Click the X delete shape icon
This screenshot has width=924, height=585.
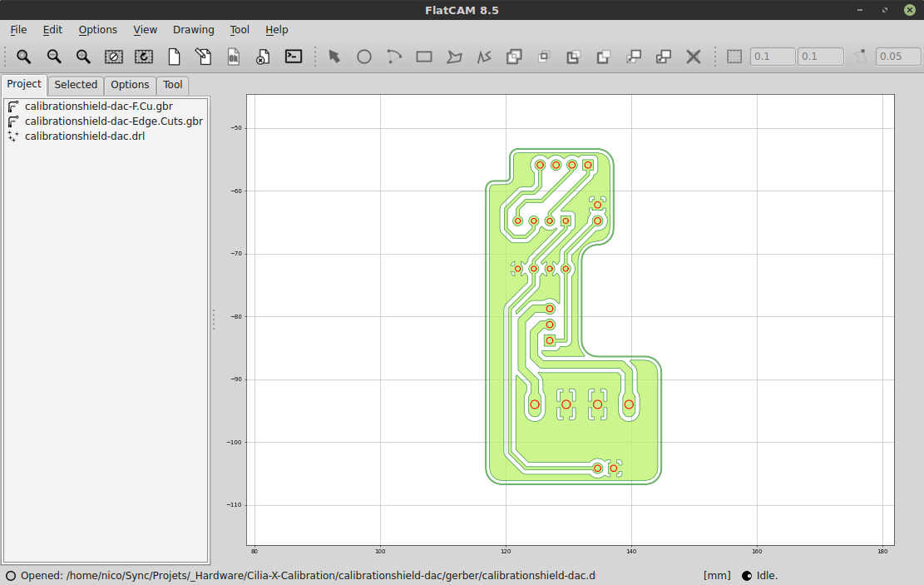(694, 57)
